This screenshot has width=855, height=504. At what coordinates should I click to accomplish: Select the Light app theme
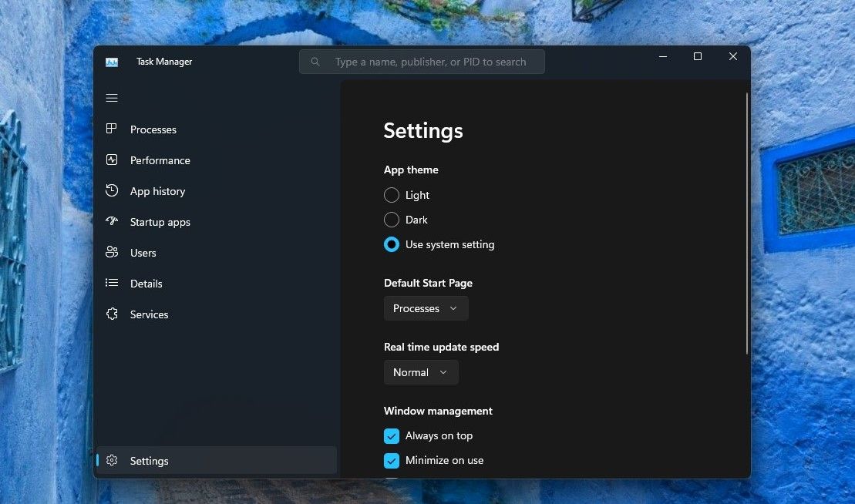[391, 195]
